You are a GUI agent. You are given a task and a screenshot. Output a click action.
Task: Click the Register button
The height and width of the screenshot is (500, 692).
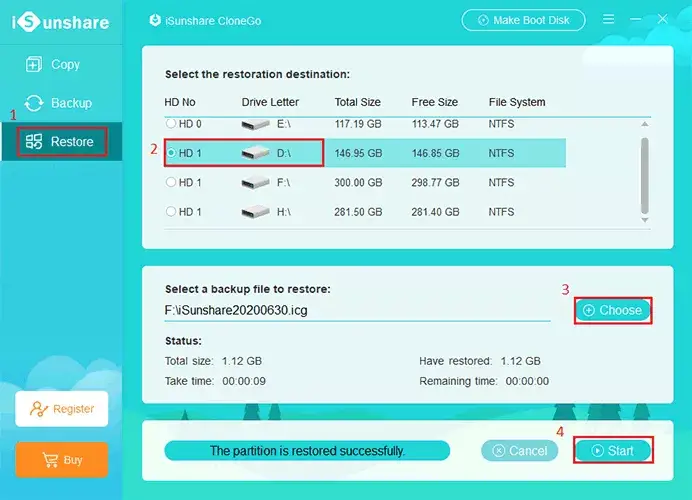[62, 409]
